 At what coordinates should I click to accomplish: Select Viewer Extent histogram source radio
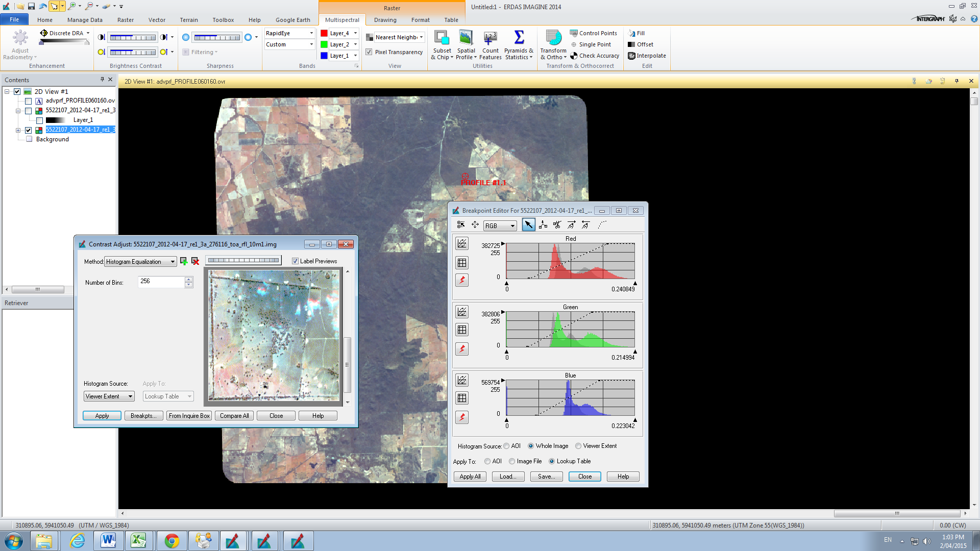pyautogui.click(x=578, y=446)
